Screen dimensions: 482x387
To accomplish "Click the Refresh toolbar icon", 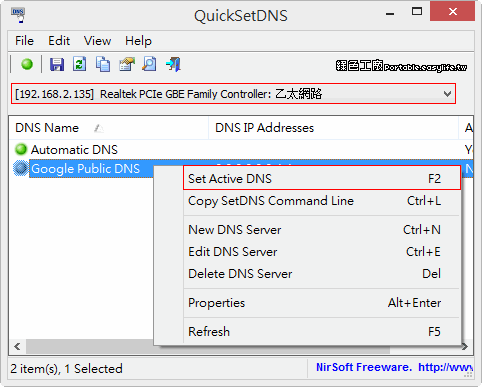I will click(79, 64).
